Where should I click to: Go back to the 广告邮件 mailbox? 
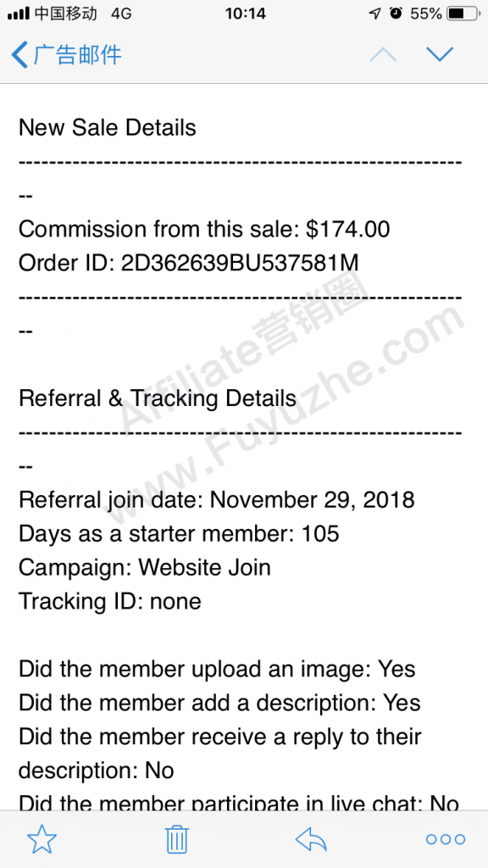click(66, 55)
